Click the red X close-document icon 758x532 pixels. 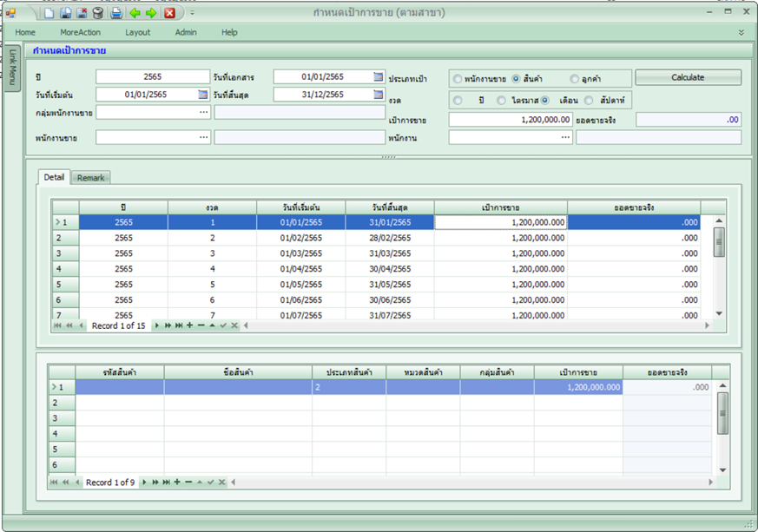pos(169,13)
